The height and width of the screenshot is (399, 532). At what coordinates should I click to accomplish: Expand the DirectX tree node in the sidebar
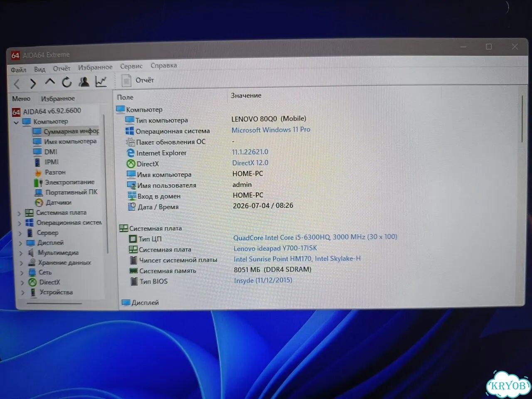pyautogui.click(x=22, y=283)
